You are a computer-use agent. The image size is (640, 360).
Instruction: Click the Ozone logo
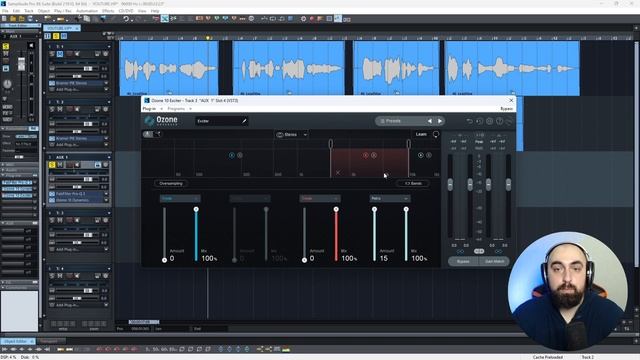coord(161,120)
